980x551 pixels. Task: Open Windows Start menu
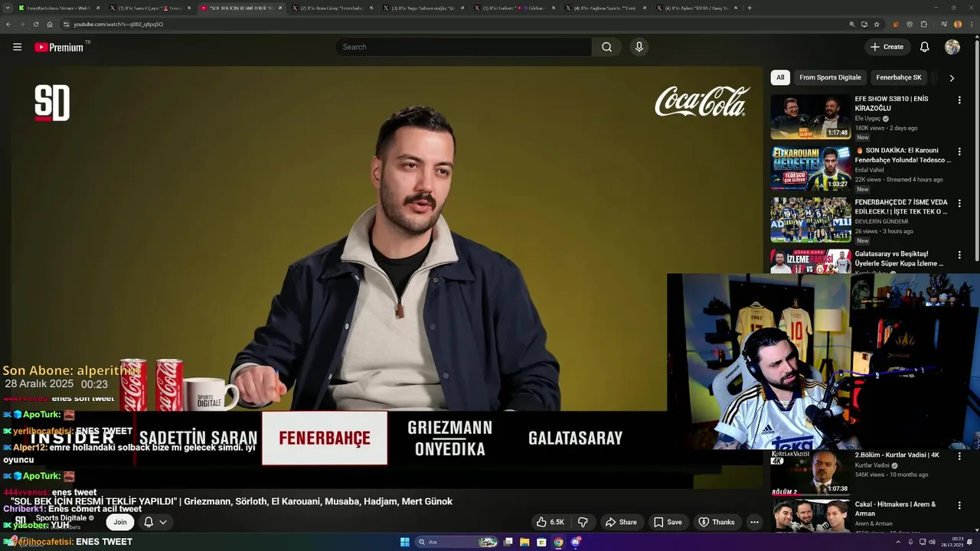[405, 542]
